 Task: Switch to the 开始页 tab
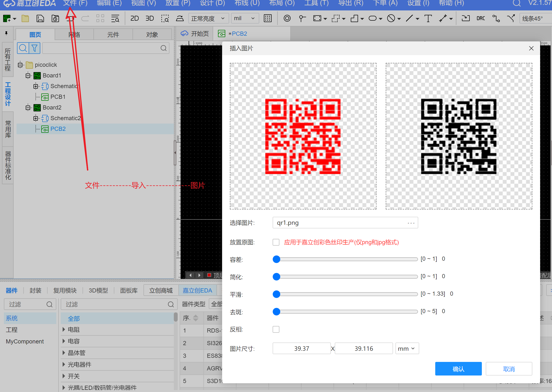[195, 34]
